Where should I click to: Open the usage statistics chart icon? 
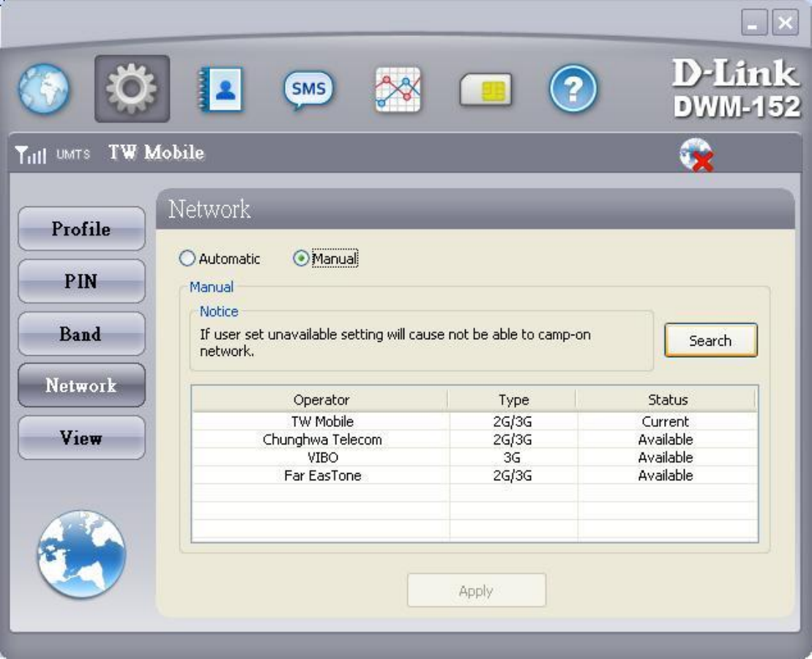(x=398, y=89)
